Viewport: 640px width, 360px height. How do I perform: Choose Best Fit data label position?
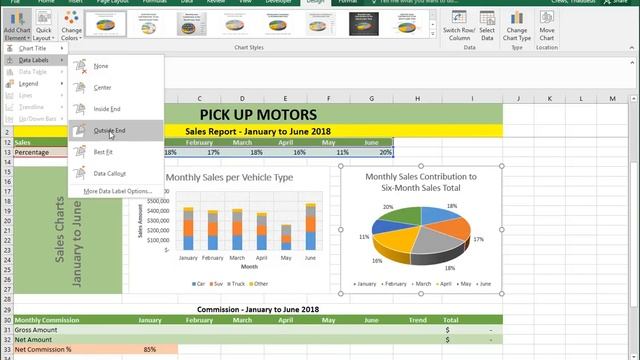coord(116,152)
